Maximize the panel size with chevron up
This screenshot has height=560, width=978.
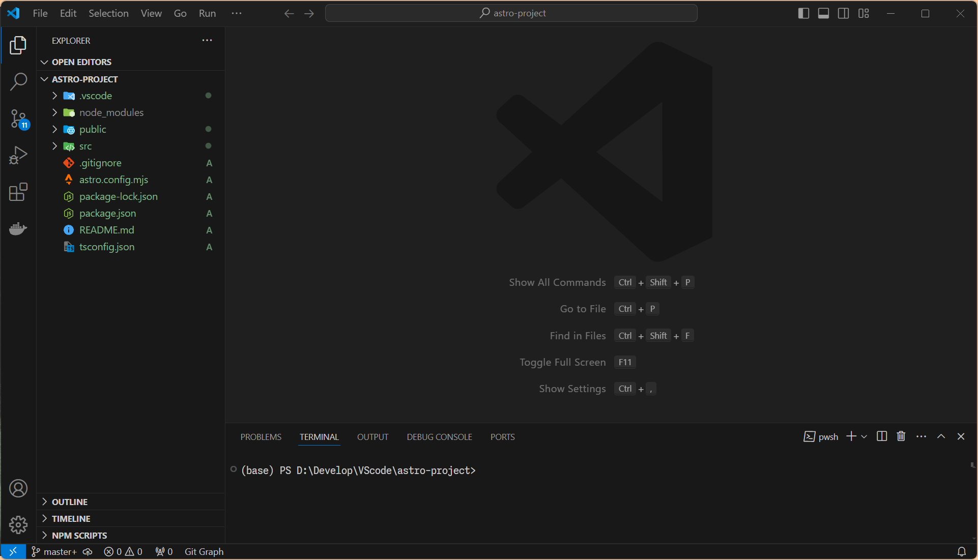941,436
